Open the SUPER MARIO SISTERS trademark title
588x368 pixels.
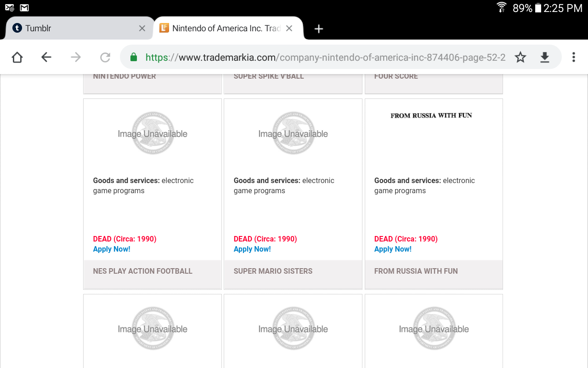(273, 271)
